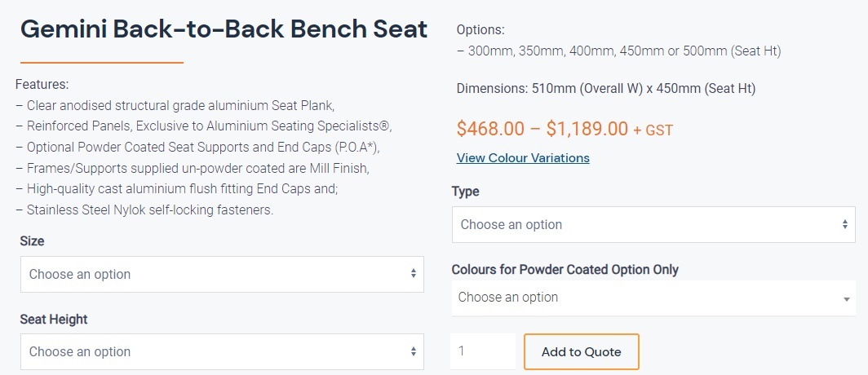This screenshot has height=375, width=868.
Task: Click the orange divider line under heading
Action: (102, 62)
